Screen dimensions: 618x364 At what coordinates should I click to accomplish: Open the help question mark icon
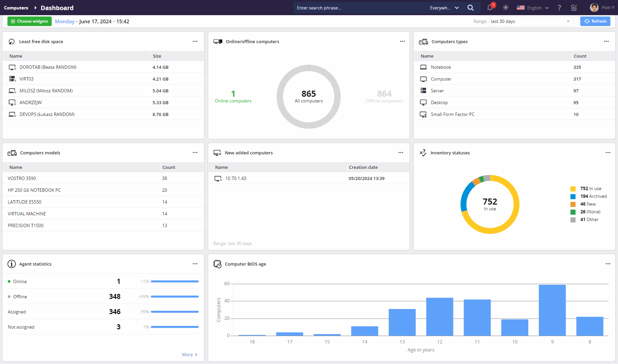point(559,8)
